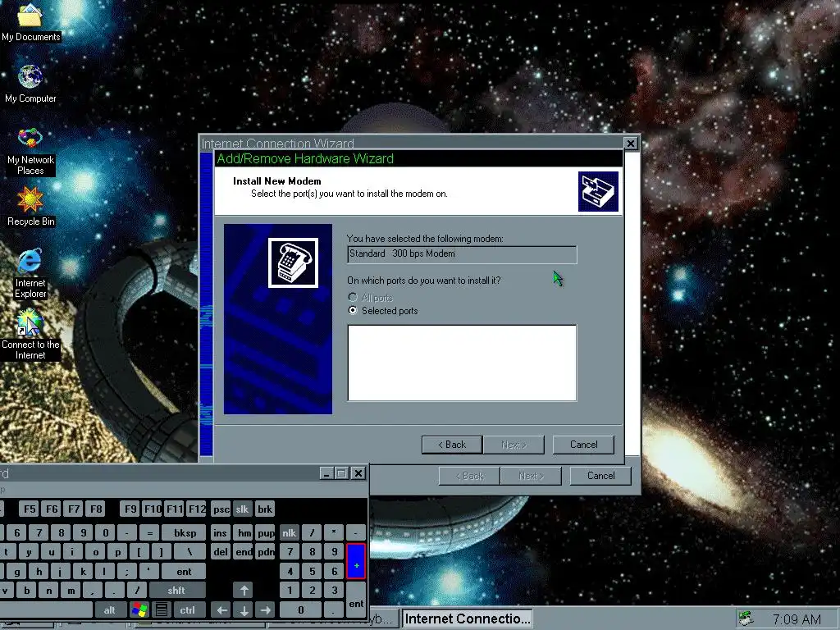
Task: Click the hm home key
Action: pyautogui.click(x=244, y=532)
